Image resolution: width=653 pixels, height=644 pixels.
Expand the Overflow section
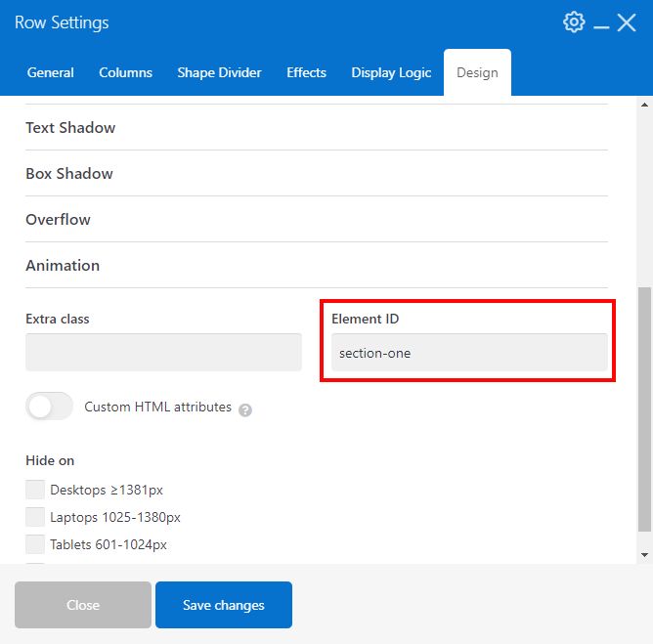317,219
